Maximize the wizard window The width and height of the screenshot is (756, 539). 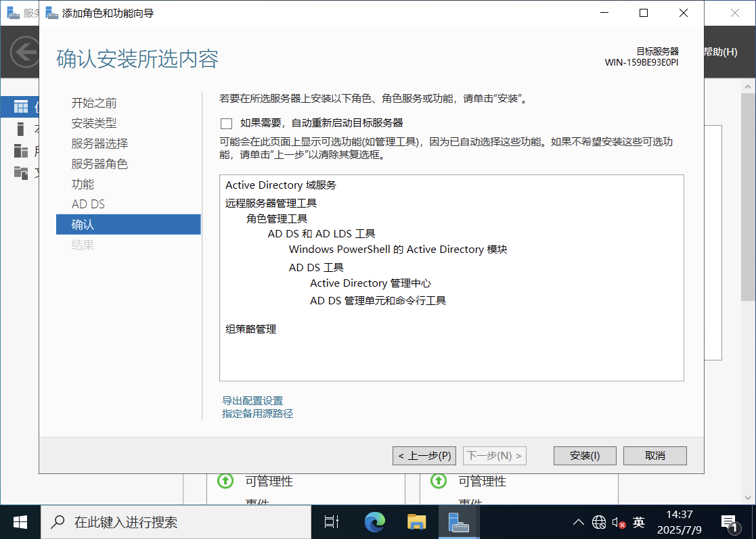tap(644, 13)
